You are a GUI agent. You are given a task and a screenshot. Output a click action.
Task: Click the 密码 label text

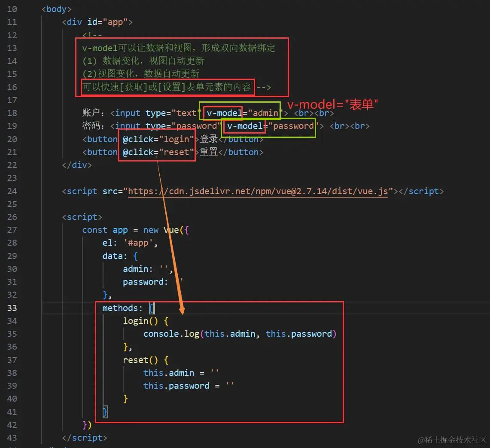click(91, 126)
